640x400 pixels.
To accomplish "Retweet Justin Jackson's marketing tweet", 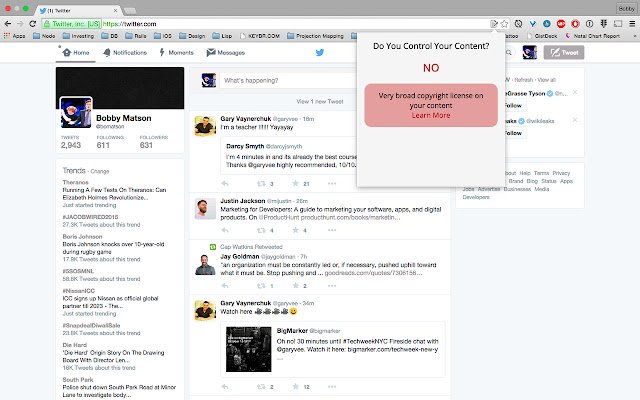I will coord(261,230).
